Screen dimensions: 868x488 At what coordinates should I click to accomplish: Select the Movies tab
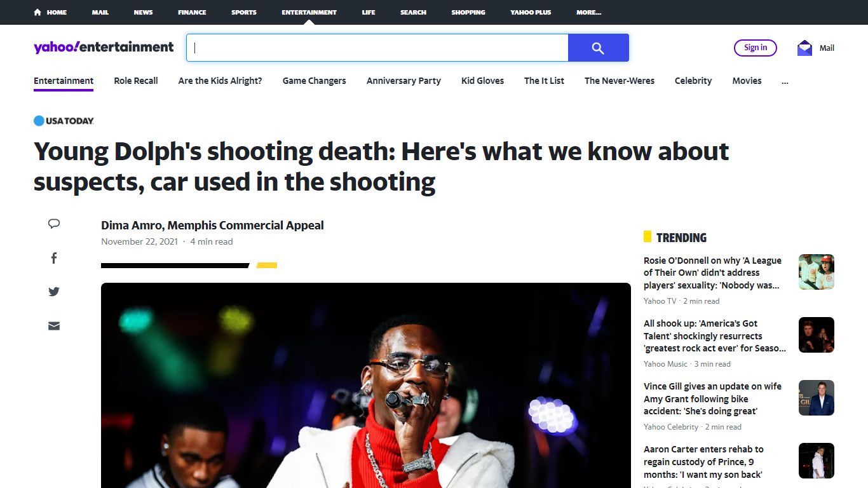tap(747, 81)
